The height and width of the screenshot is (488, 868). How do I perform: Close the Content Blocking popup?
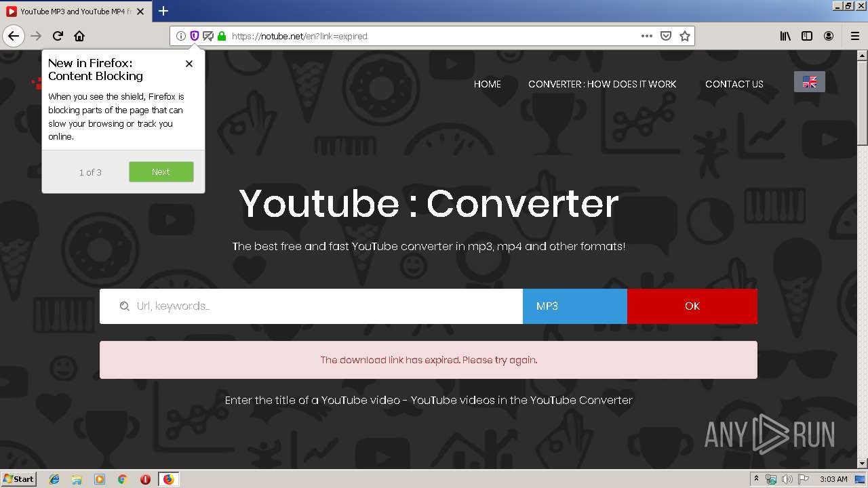[189, 63]
